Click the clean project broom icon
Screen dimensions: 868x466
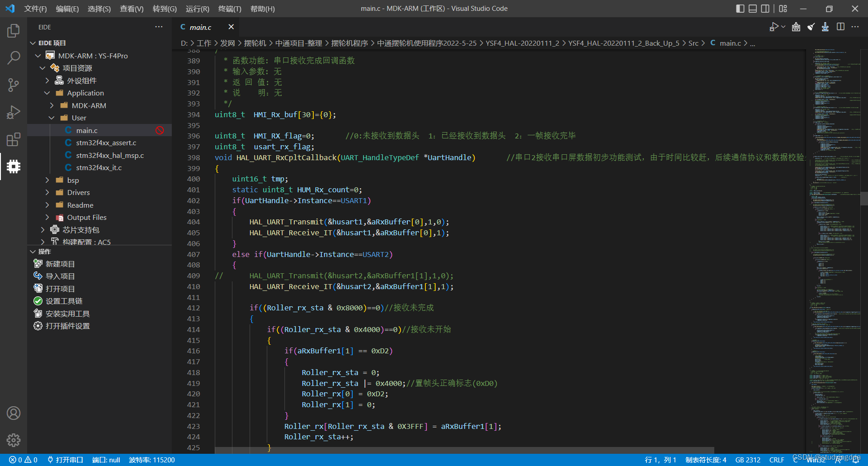tap(811, 27)
